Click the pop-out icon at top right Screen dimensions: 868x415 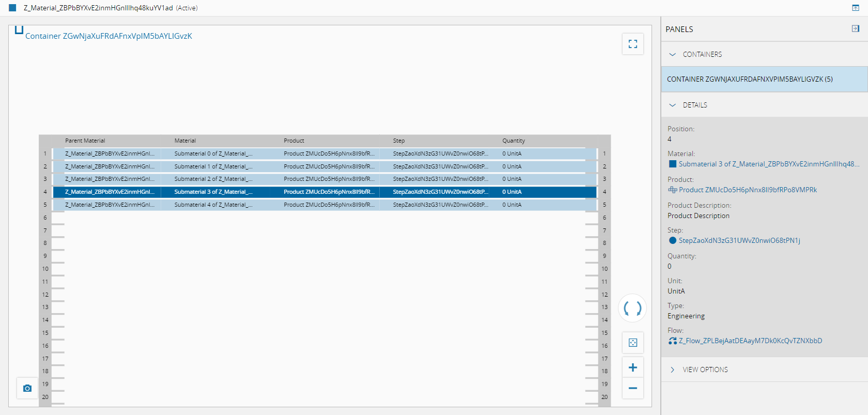856,8
